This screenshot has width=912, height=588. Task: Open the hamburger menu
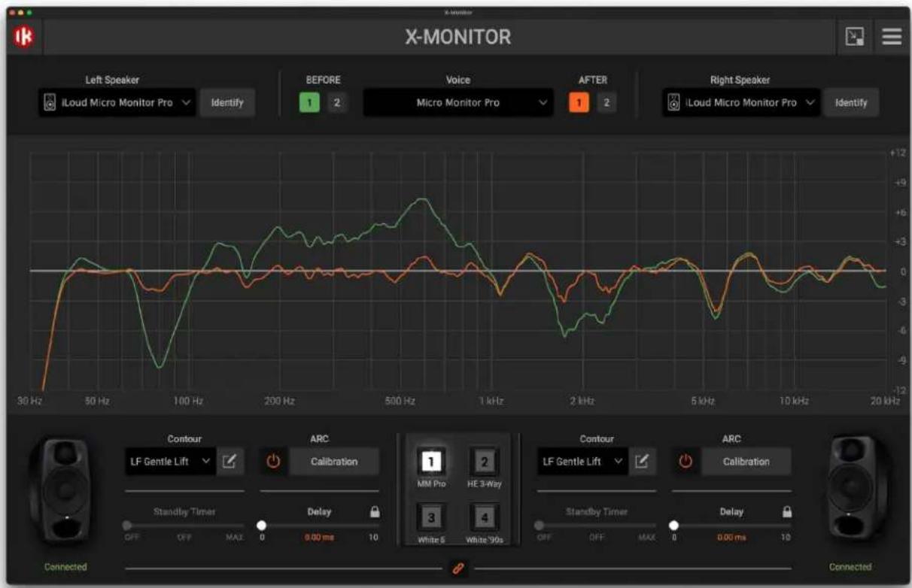tap(892, 37)
